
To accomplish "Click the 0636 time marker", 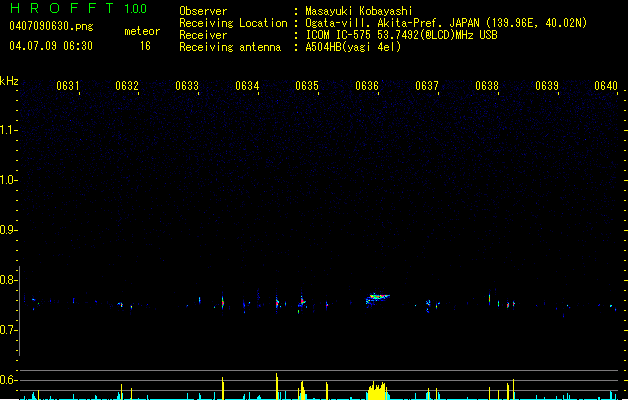I will 367,86.
